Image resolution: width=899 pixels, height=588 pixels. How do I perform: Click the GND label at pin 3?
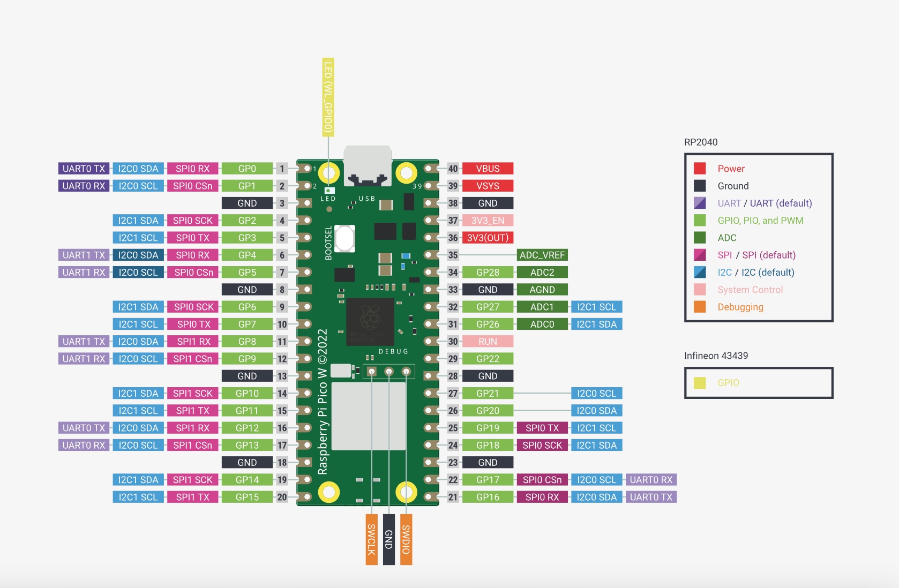[x=247, y=203]
